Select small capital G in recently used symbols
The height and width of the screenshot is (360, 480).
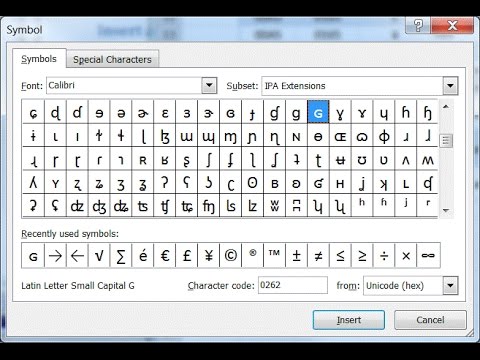(33, 255)
